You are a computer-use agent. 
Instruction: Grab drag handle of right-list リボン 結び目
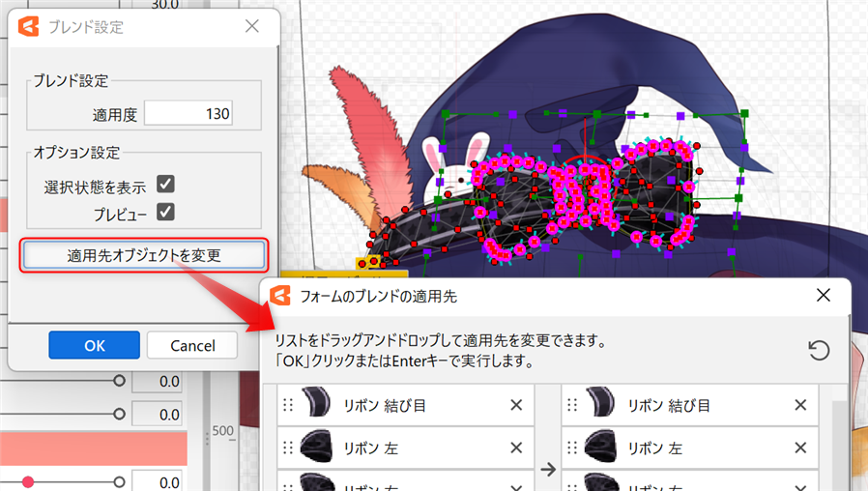click(x=572, y=405)
